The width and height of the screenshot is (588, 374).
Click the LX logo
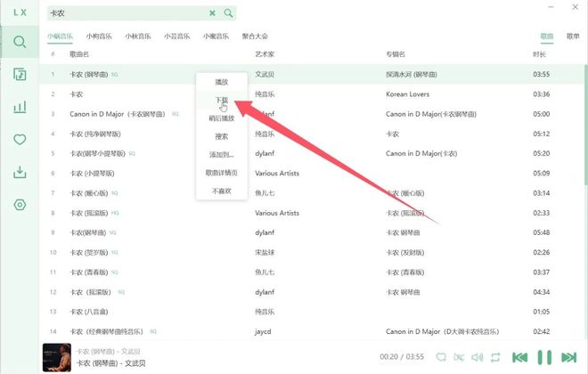pyautogui.click(x=20, y=12)
